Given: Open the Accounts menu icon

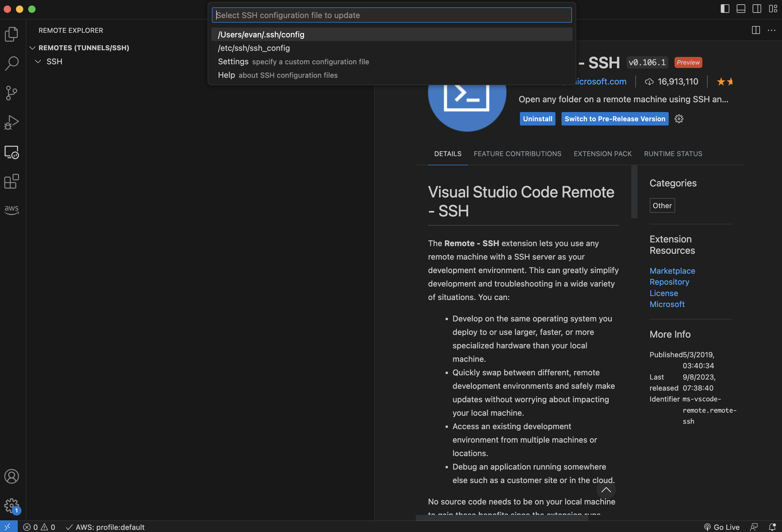Looking at the screenshot, I should point(11,476).
